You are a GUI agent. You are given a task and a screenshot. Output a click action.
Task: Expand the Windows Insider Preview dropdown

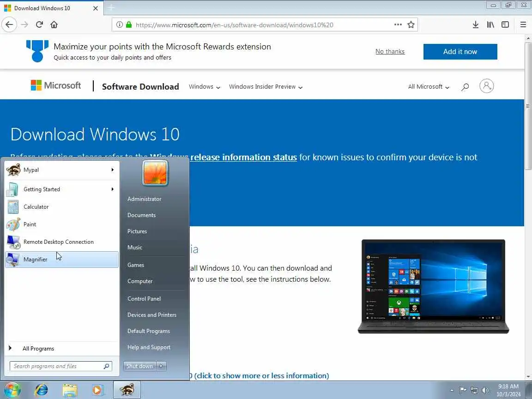(x=266, y=87)
